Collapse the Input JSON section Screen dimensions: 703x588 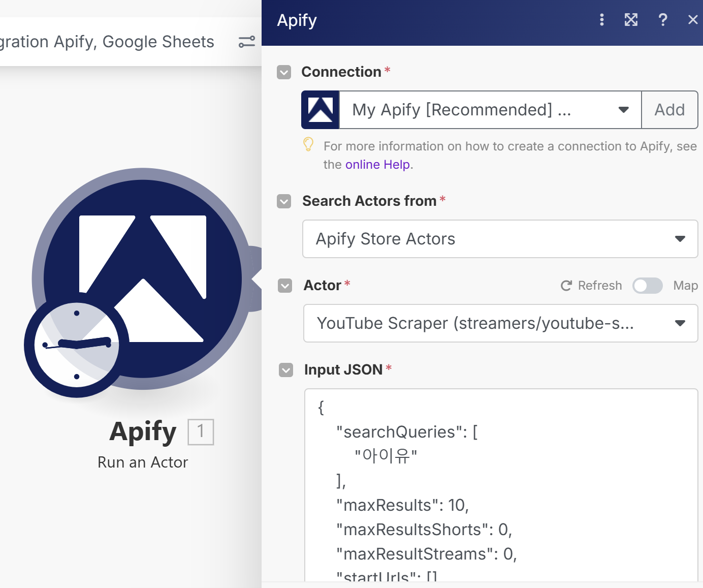click(x=286, y=370)
